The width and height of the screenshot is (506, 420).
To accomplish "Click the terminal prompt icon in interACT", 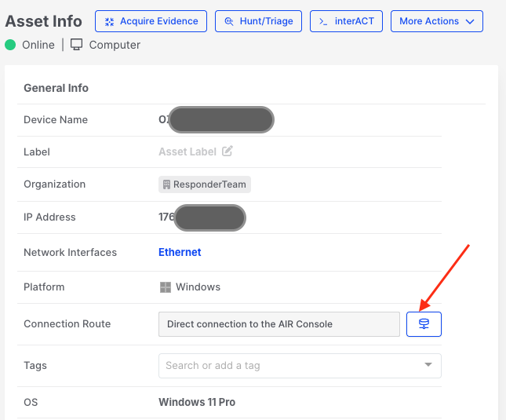I will (x=323, y=21).
